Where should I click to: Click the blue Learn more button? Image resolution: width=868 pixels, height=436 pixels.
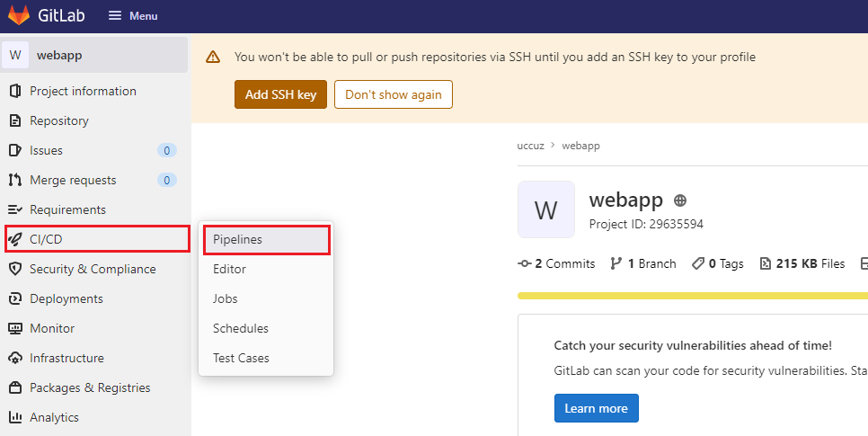click(596, 408)
